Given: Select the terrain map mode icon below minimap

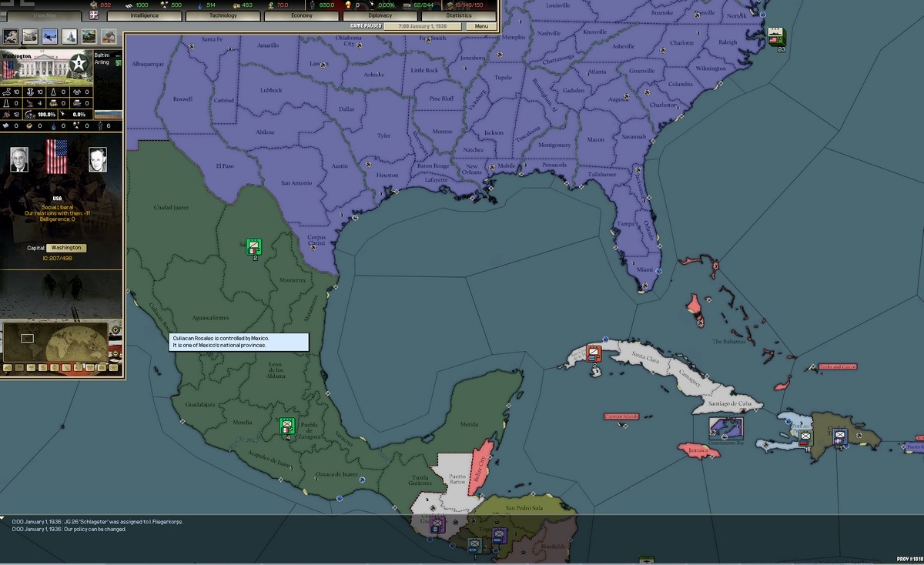Looking at the screenshot, I should click(8, 368).
